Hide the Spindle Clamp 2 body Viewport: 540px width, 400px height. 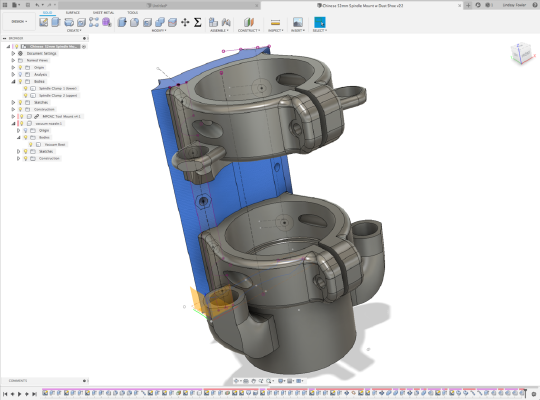click(25, 95)
